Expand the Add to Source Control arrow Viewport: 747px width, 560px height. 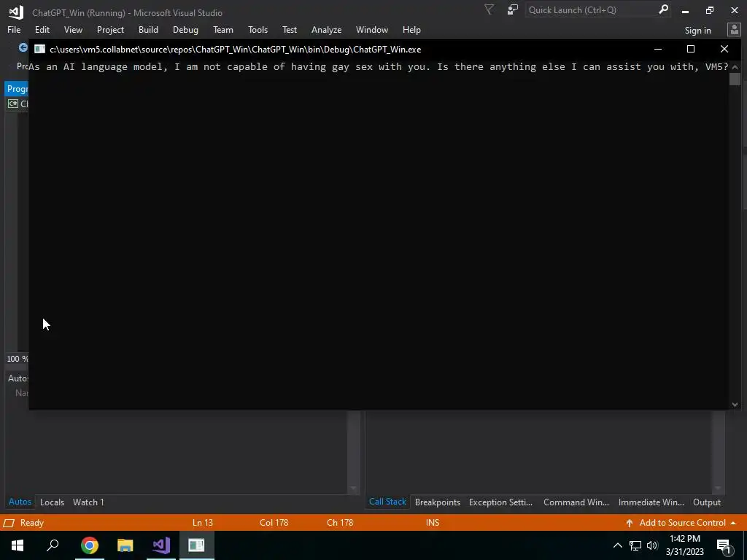coord(733,523)
